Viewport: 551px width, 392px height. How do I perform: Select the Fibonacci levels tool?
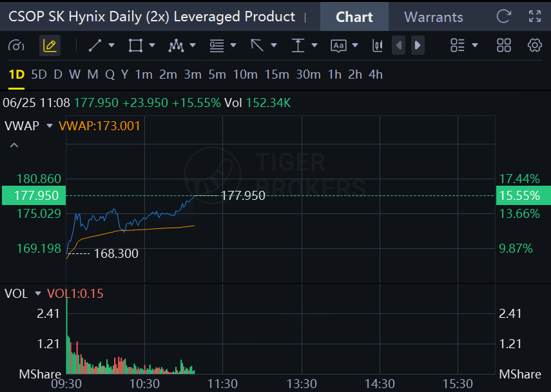[x=217, y=45]
